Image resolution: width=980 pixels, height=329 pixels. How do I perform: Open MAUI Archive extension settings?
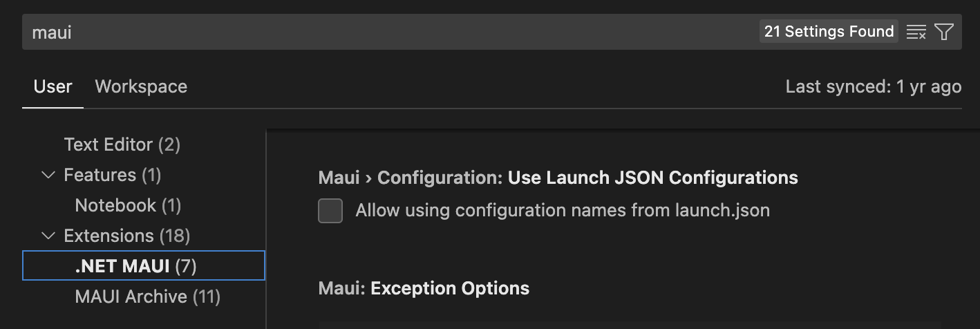point(147,297)
